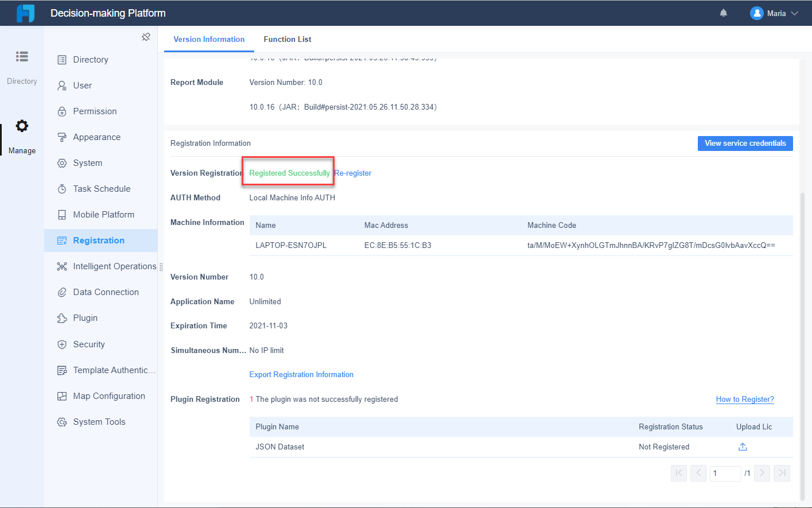This screenshot has height=508, width=812.
Task: Click the page number input field
Action: point(725,472)
